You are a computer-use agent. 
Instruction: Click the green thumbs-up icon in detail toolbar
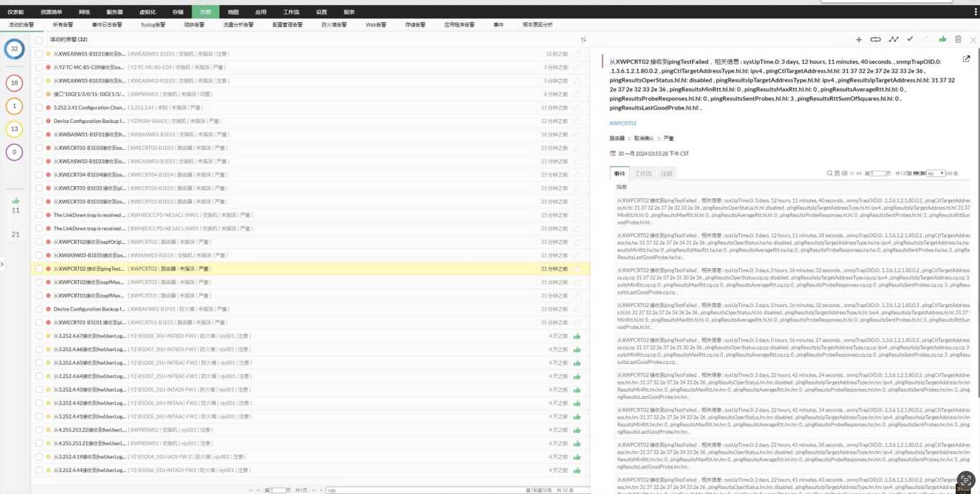point(943,41)
